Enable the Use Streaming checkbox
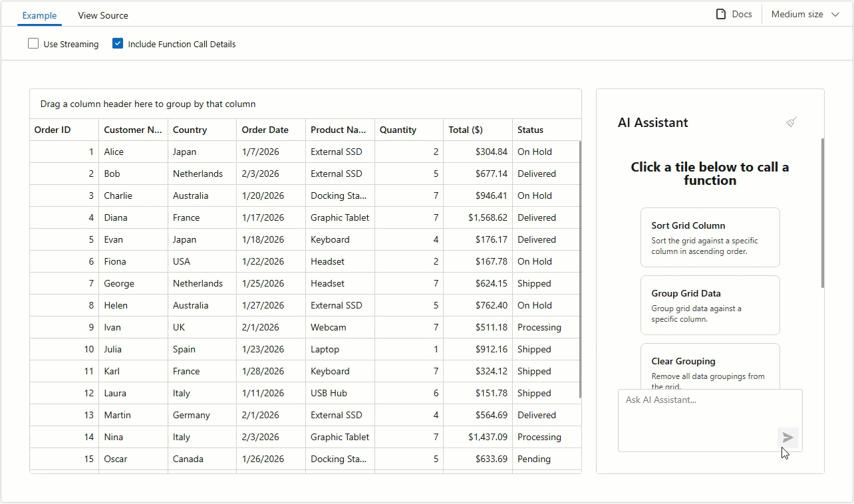This screenshot has height=504, width=854. click(x=33, y=43)
